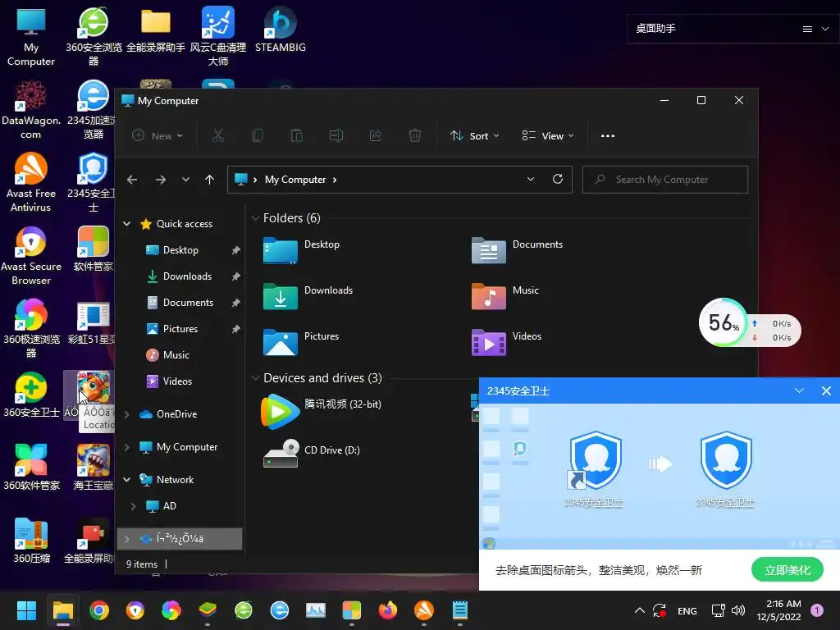Screen dimensions: 840x630
Task: Unpin Desktop from Quick access pin icon
Action: pyautogui.click(x=235, y=250)
